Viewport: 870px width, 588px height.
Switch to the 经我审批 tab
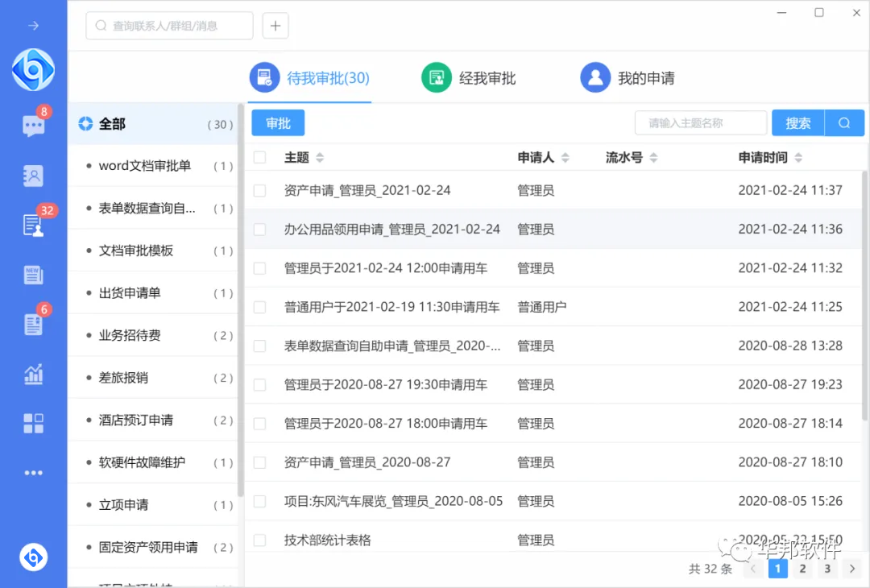[469, 78]
